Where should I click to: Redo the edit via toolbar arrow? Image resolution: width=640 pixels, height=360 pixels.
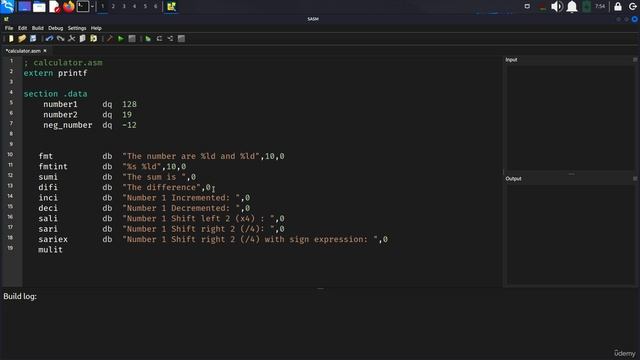[x=60, y=38]
